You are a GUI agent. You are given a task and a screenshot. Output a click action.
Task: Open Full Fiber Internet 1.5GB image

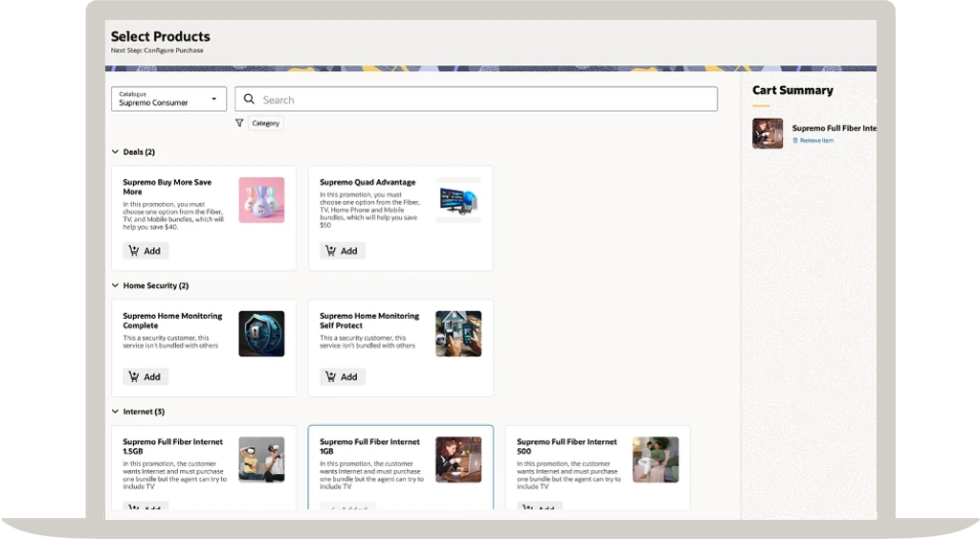coord(261,460)
